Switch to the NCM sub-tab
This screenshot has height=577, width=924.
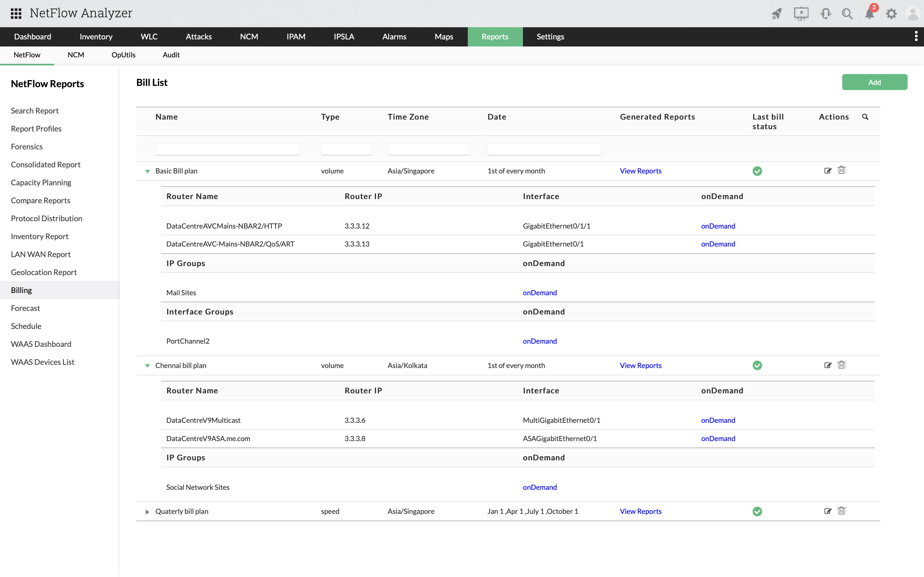click(76, 55)
